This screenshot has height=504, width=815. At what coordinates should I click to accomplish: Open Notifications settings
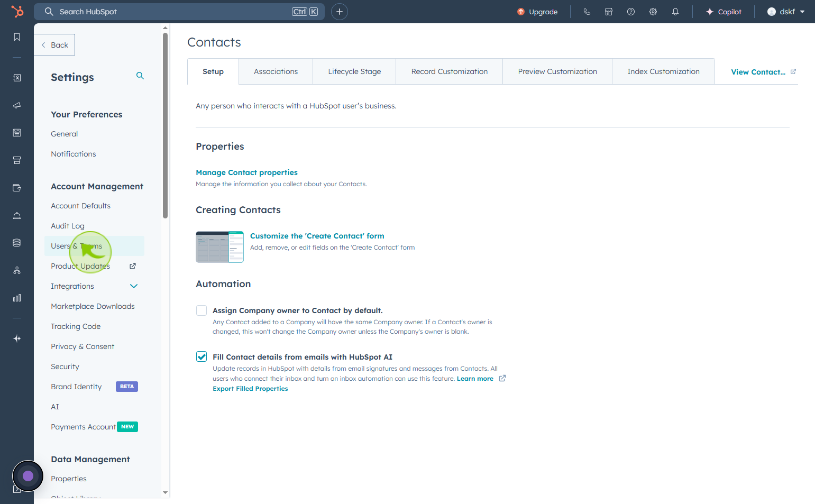[74, 154]
